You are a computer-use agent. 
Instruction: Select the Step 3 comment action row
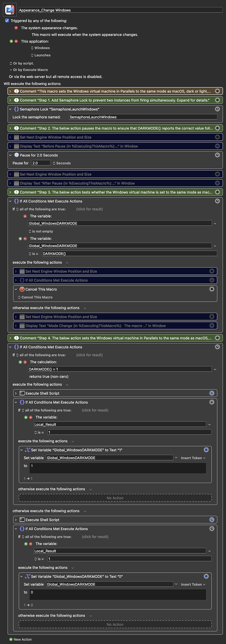tap(115, 192)
